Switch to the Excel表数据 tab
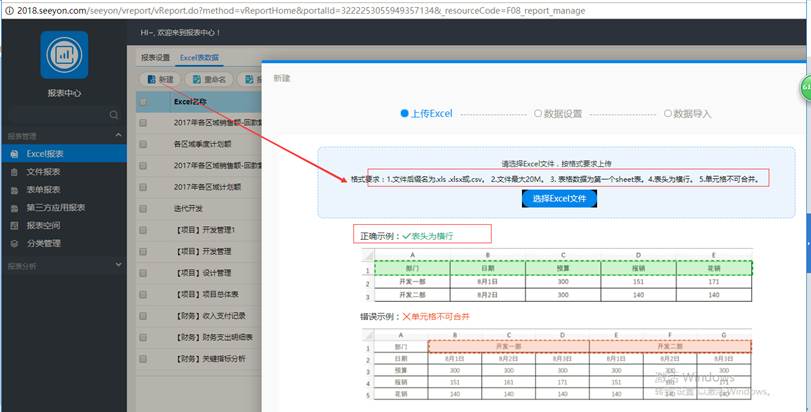The height and width of the screenshot is (412, 811). pyautogui.click(x=199, y=58)
